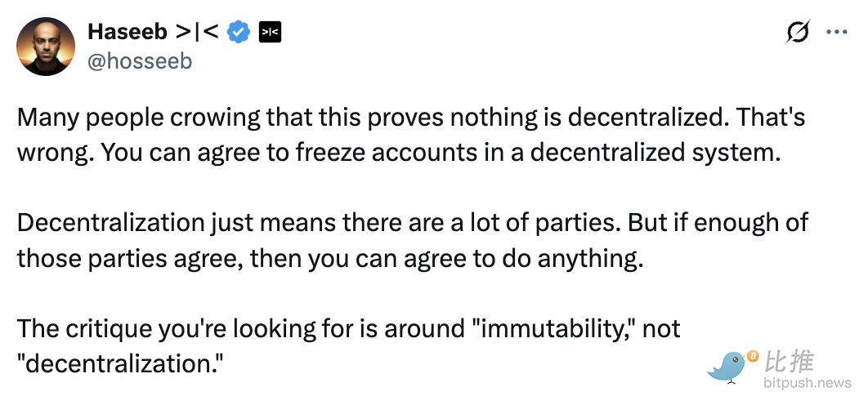The image size is (868, 405).
Task: Open the @hosseeb handle link
Action: tap(139, 60)
